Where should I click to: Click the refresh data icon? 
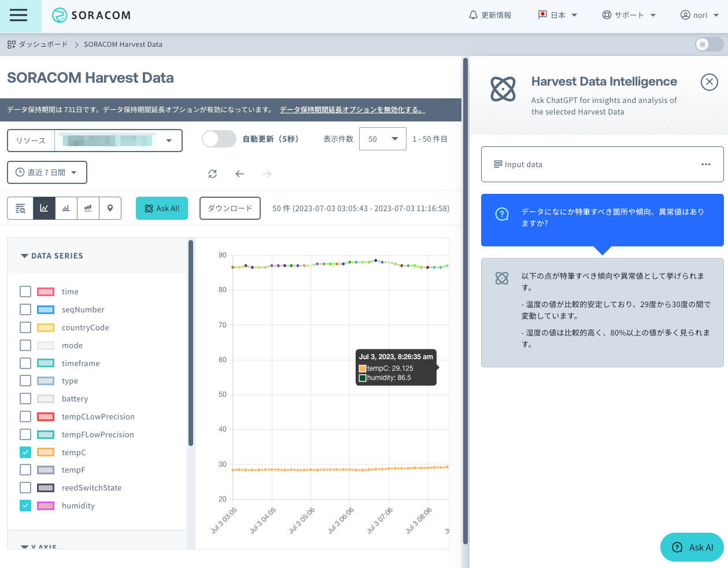click(x=212, y=174)
